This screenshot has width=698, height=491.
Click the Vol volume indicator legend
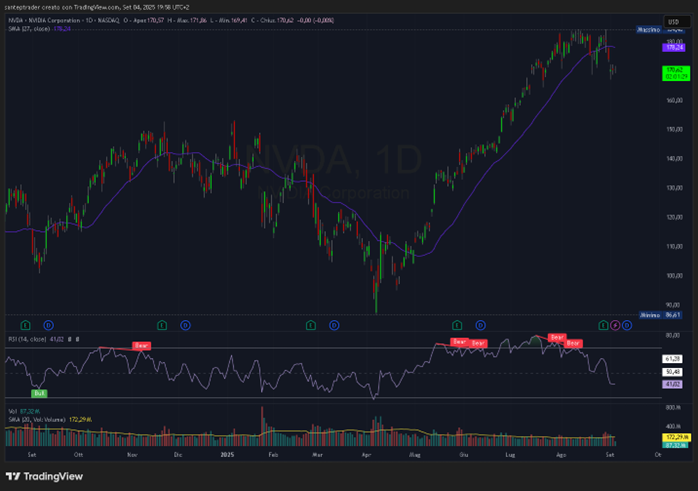click(24, 411)
